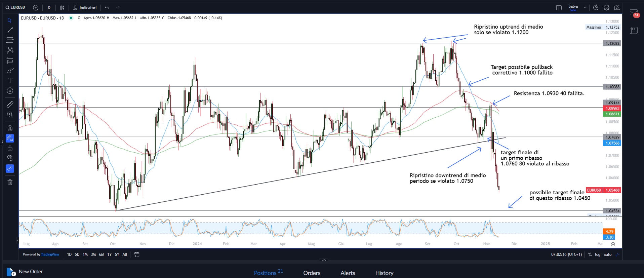
Task: Set date range to 1Y
Action: [x=109, y=254]
